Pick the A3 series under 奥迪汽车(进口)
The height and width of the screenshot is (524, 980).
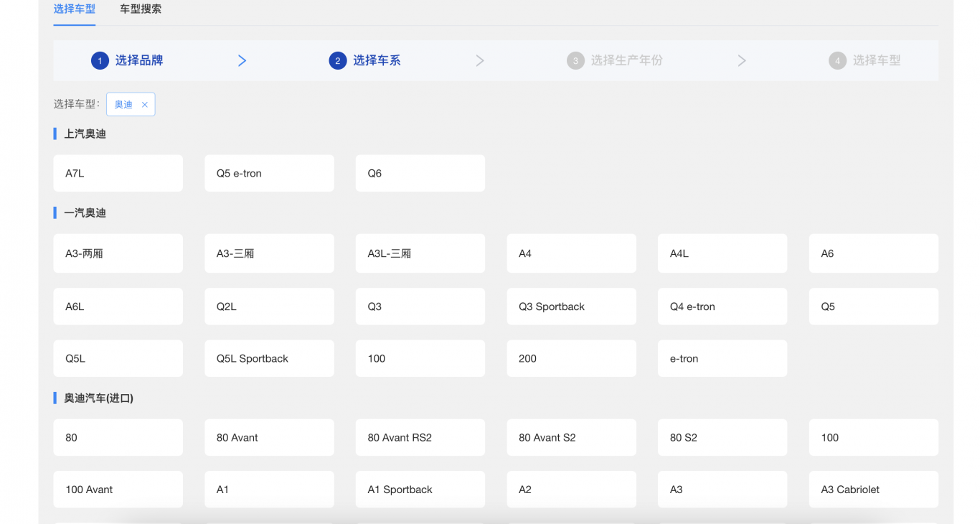(x=722, y=490)
